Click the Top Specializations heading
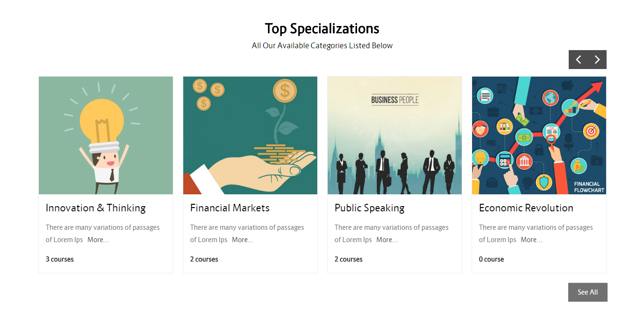 point(322,28)
